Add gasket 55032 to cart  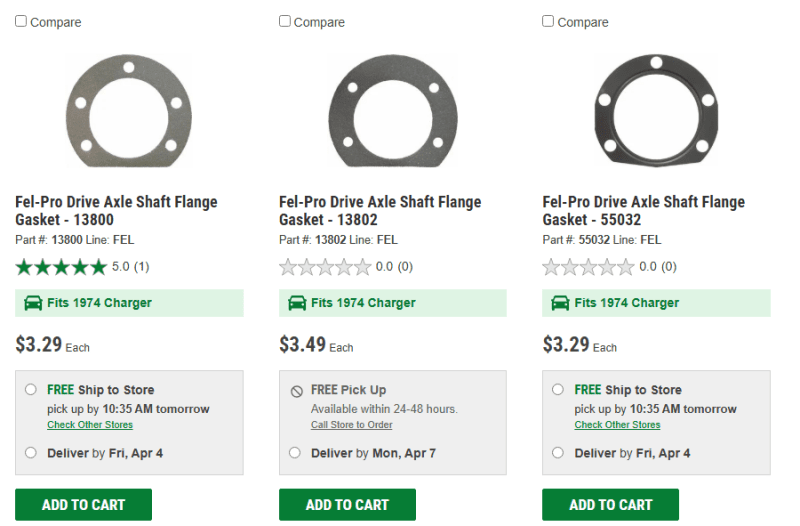(611, 505)
